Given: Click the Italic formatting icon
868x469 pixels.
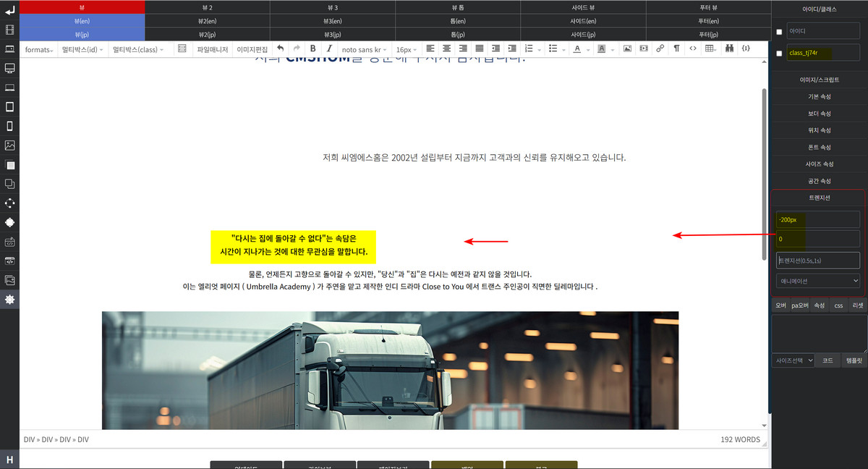Looking at the screenshot, I should [x=329, y=49].
